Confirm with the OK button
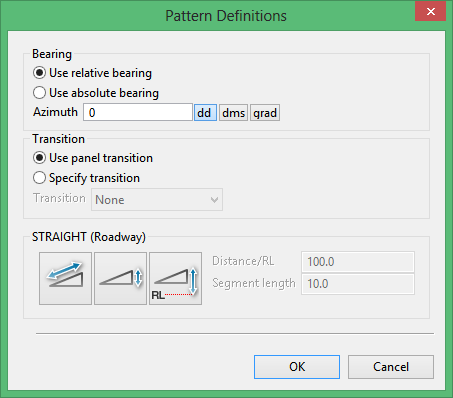 click(297, 367)
